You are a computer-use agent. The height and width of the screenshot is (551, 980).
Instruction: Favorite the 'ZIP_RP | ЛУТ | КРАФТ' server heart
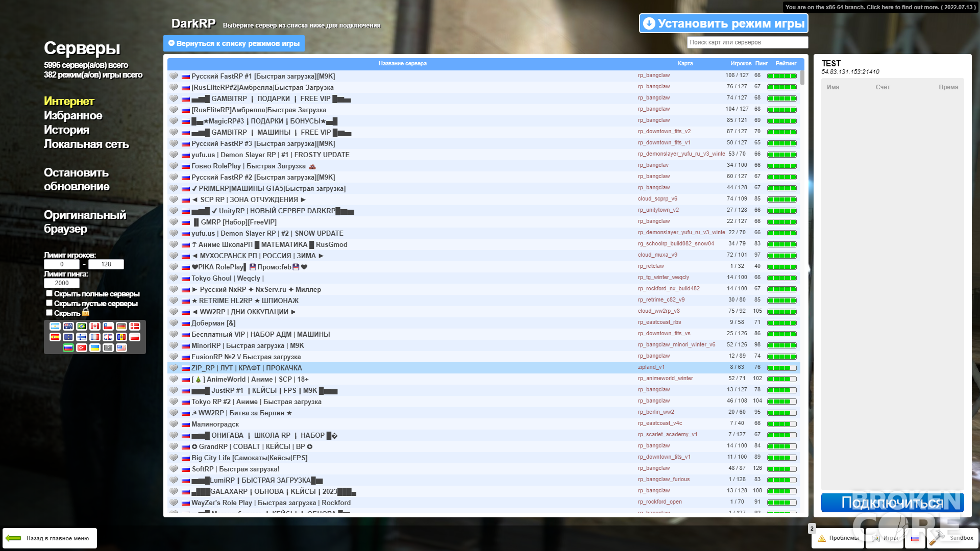point(174,368)
